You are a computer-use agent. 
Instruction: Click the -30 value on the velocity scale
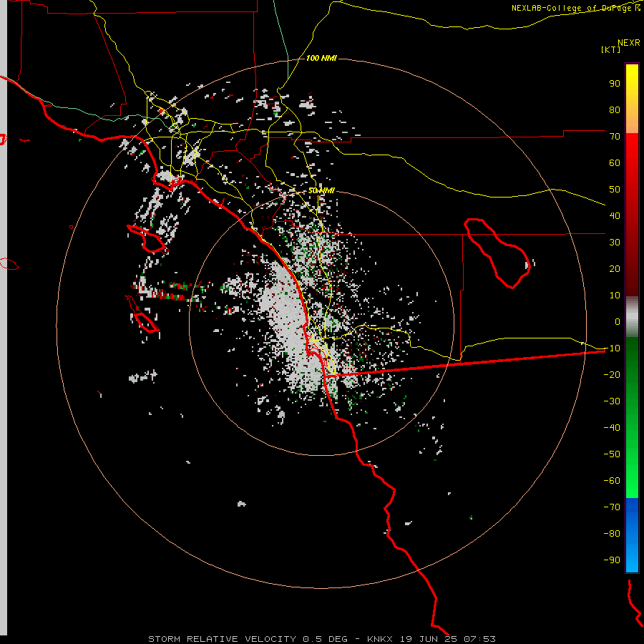612,401
